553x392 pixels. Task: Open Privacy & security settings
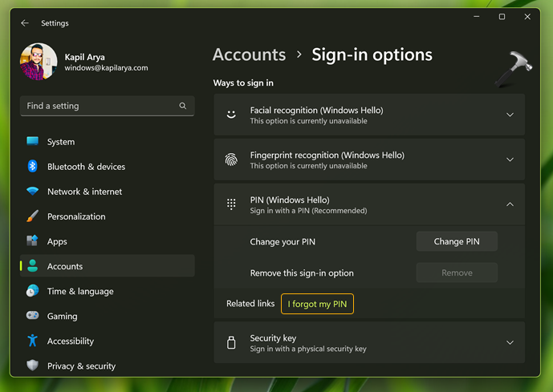tap(81, 366)
